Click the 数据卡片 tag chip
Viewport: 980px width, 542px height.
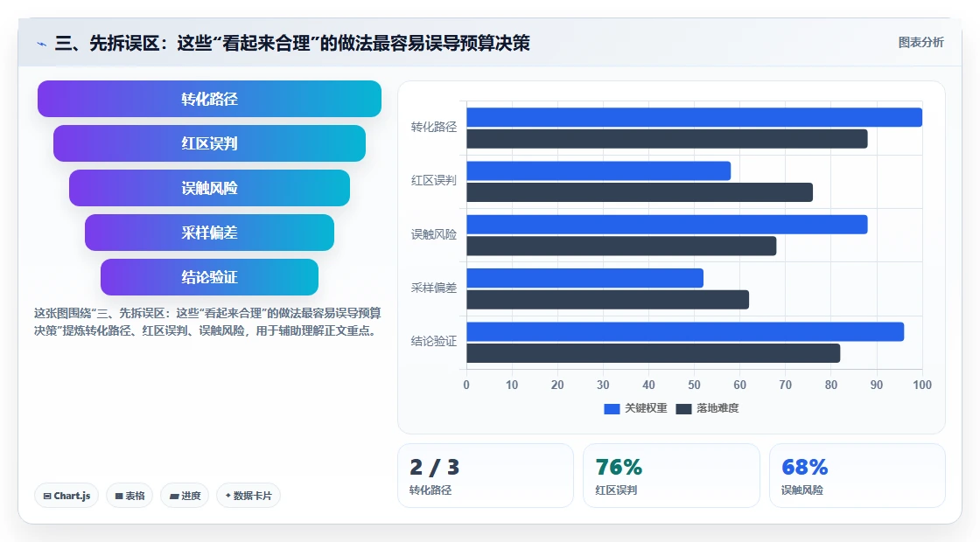pyautogui.click(x=248, y=496)
